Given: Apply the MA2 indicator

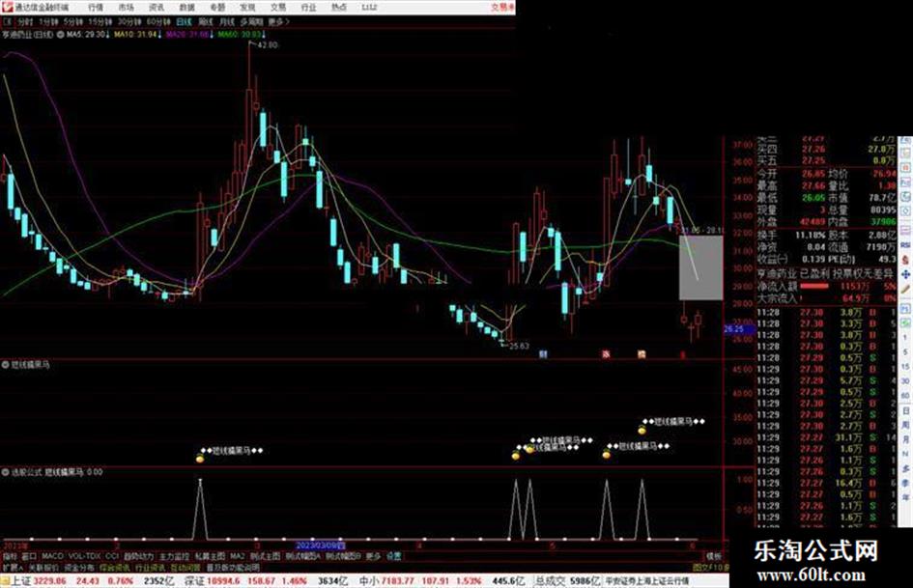Looking at the screenshot, I should point(238,556).
